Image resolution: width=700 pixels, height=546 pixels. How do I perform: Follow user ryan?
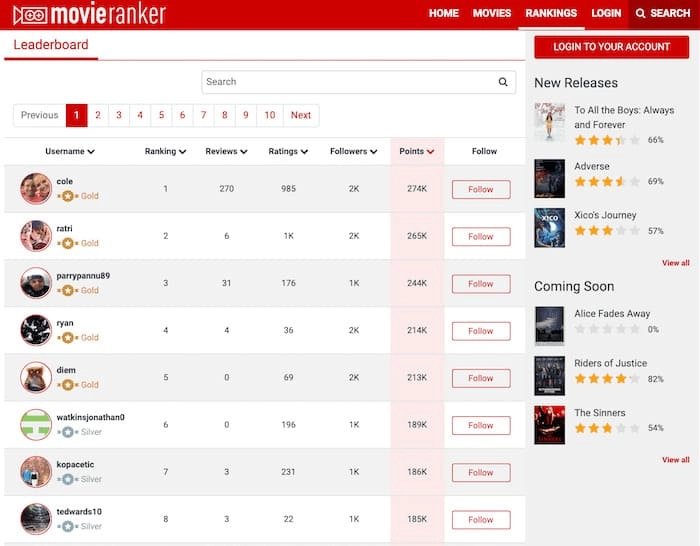(x=481, y=331)
